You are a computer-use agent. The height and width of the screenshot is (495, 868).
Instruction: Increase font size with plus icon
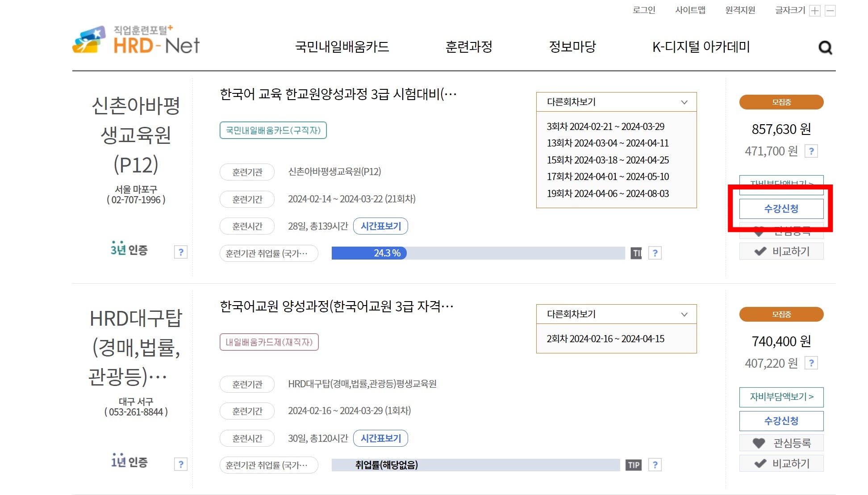click(815, 11)
